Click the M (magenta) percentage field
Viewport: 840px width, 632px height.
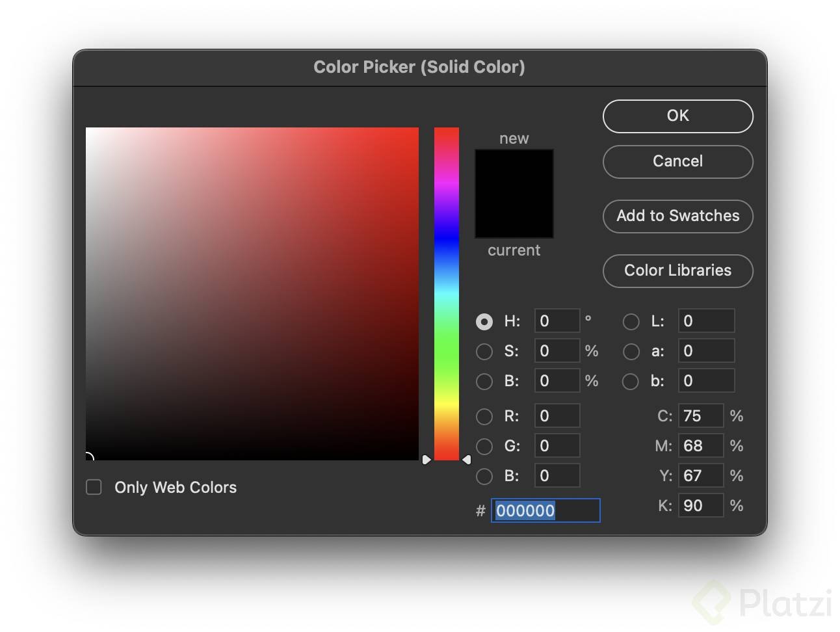click(701, 446)
